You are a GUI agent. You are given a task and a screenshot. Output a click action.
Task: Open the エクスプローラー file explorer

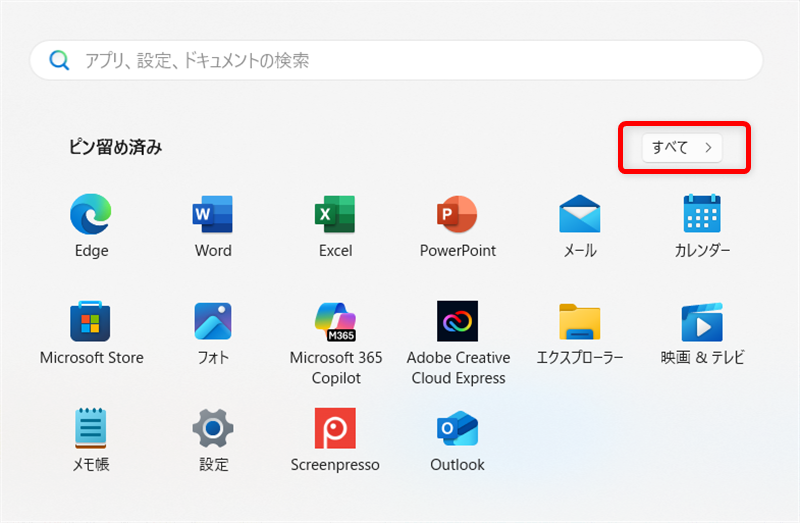580,322
